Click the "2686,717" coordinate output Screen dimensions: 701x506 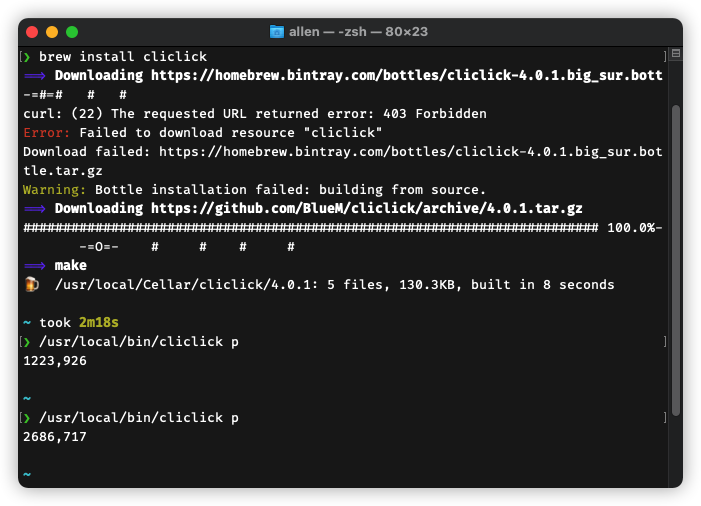click(x=55, y=436)
